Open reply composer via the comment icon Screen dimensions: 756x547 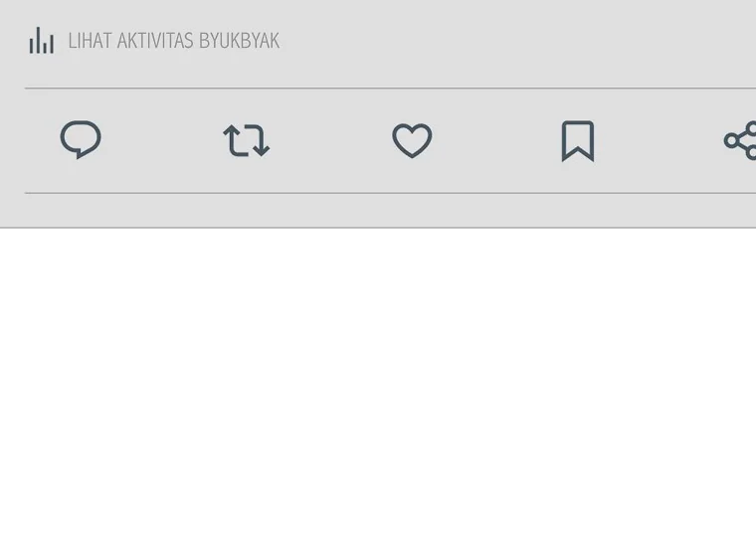tap(81, 139)
